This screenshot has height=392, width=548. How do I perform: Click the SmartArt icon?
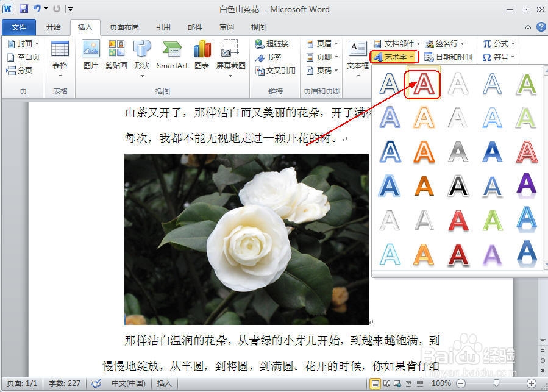(172, 54)
